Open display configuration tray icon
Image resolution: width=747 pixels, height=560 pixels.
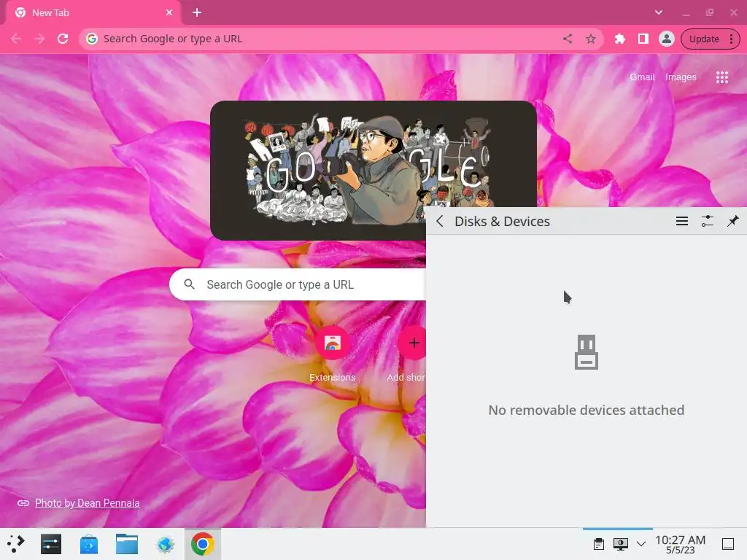[x=620, y=544]
